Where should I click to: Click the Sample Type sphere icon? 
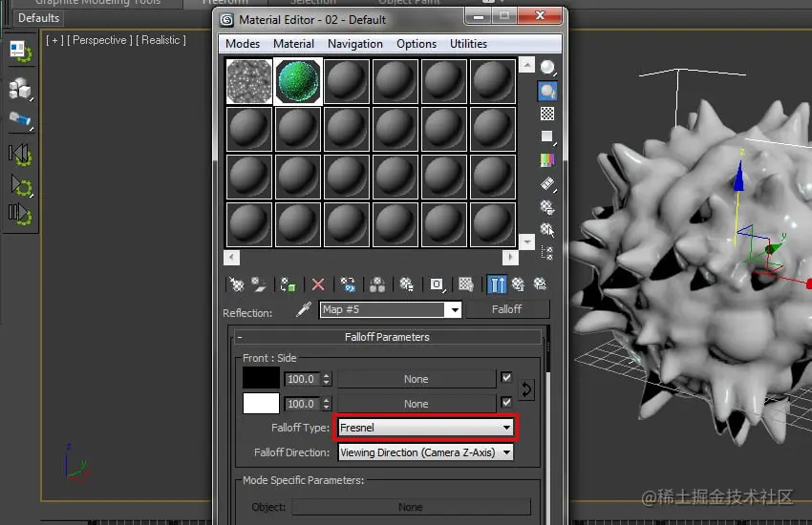click(x=547, y=68)
